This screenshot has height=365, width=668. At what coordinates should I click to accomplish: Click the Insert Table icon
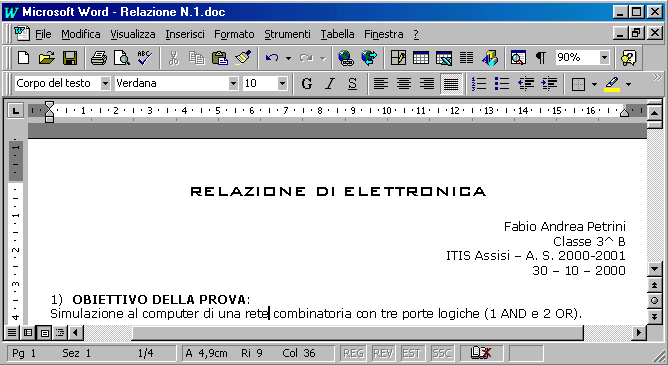(420, 57)
